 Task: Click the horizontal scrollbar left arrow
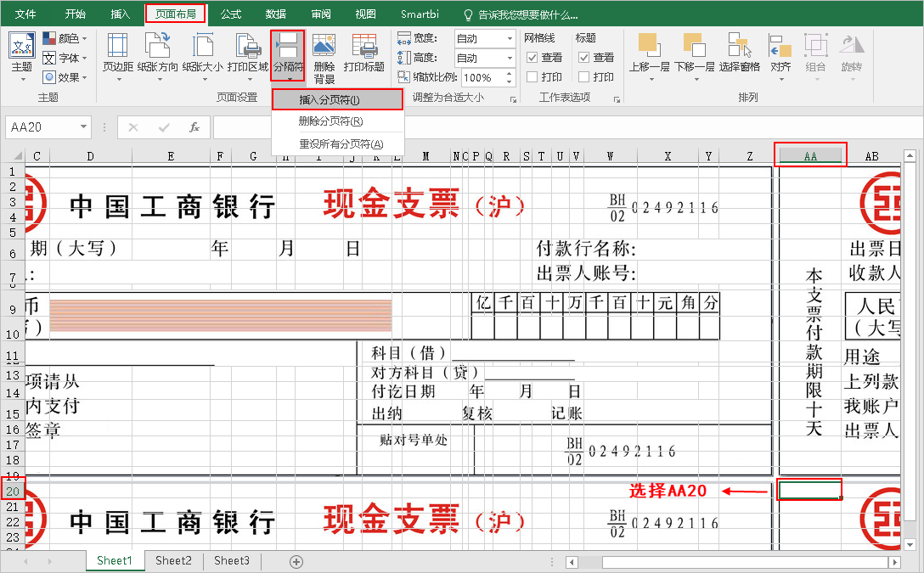click(572, 562)
